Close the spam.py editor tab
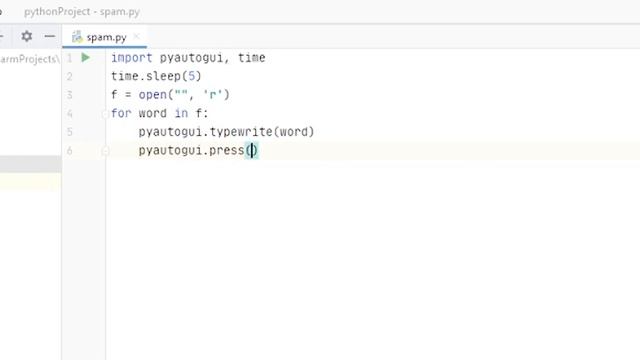640x360 pixels. point(136,36)
